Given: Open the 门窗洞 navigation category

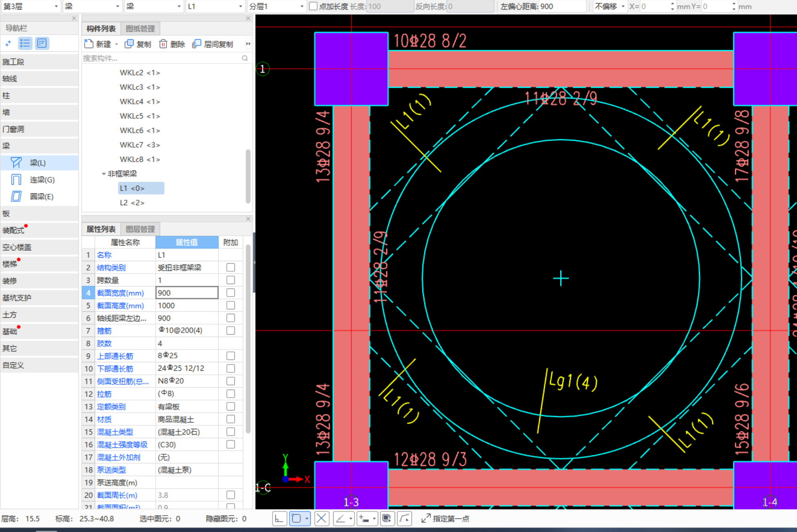Looking at the screenshot, I should click(39, 129).
